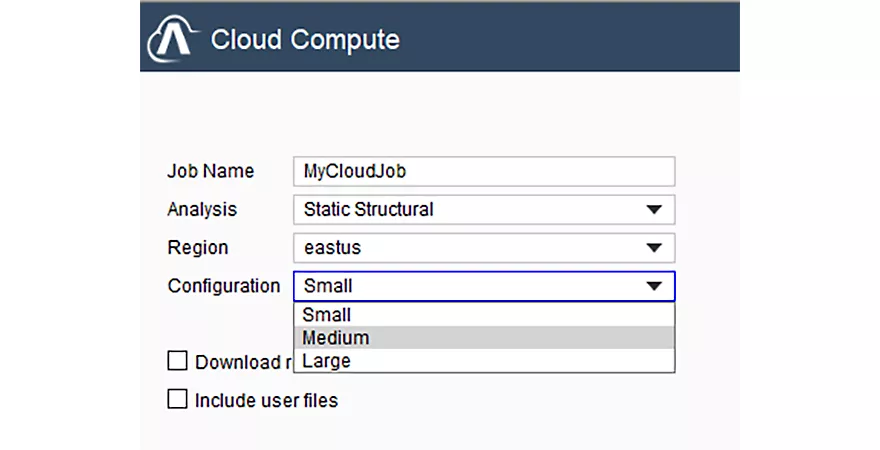Choose the highlighted Medium option

pyautogui.click(x=484, y=338)
